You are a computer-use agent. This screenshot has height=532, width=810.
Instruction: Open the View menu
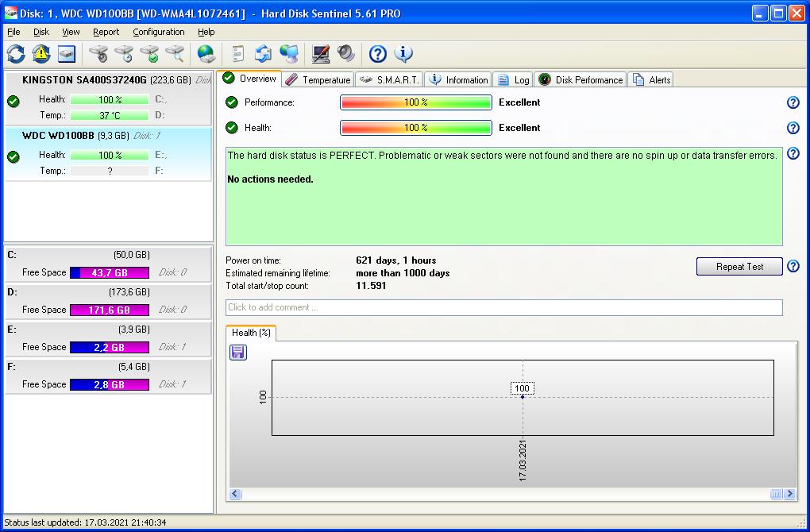[x=71, y=32]
